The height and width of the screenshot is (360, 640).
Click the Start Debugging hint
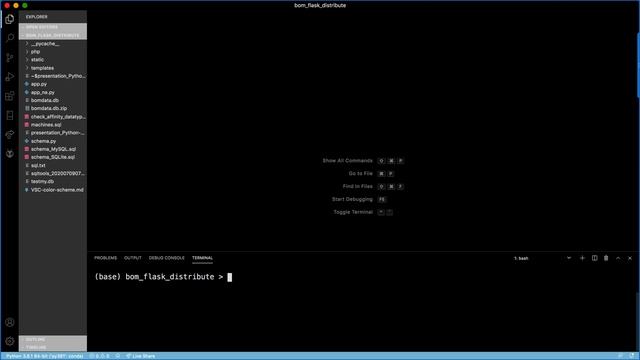click(x=358, y=199)
